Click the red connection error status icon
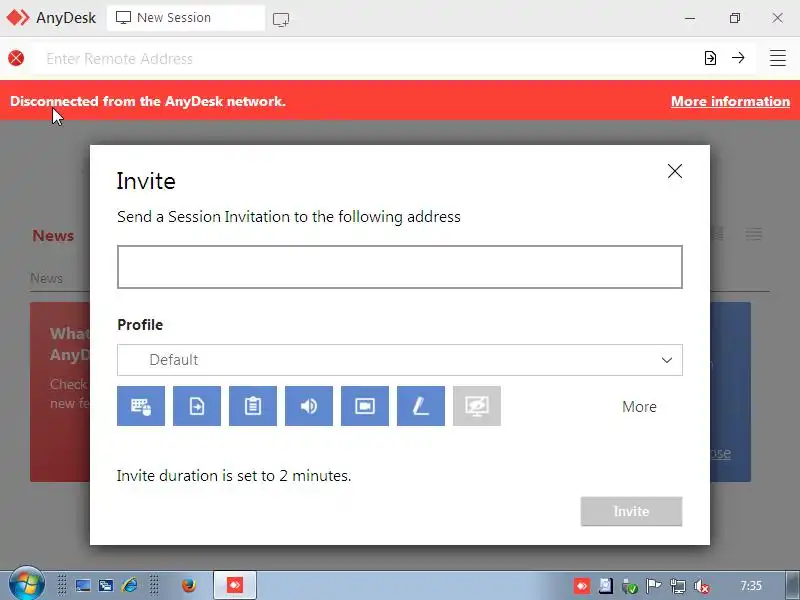 tap(16, 58)
